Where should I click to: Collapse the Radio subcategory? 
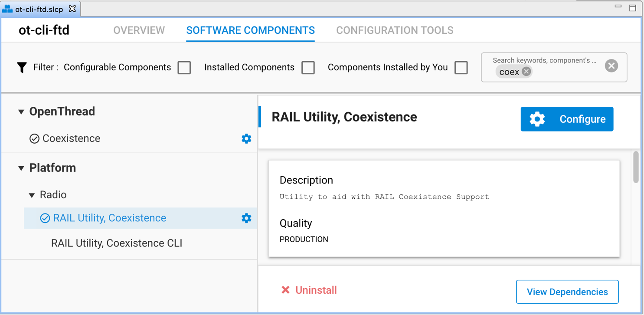(32, 195)
